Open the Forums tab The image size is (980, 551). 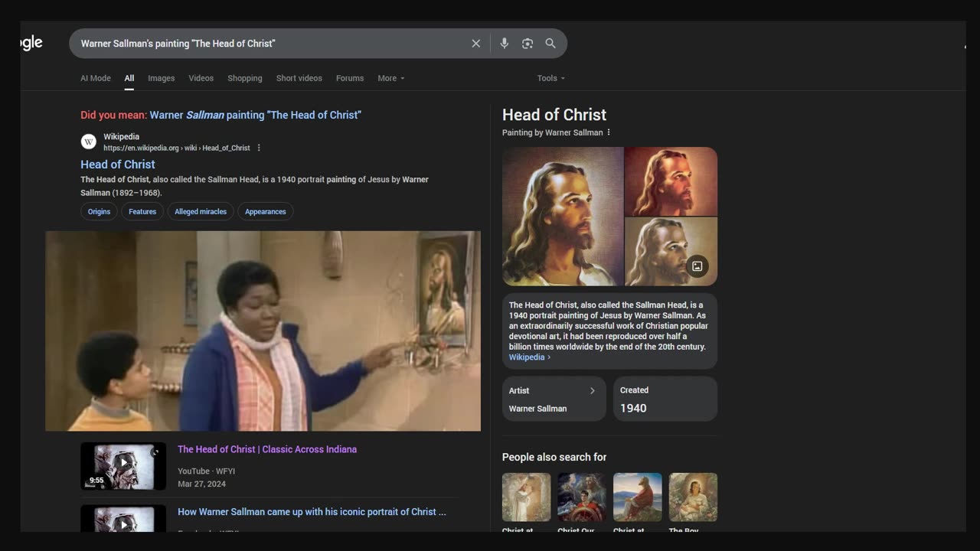350,78
